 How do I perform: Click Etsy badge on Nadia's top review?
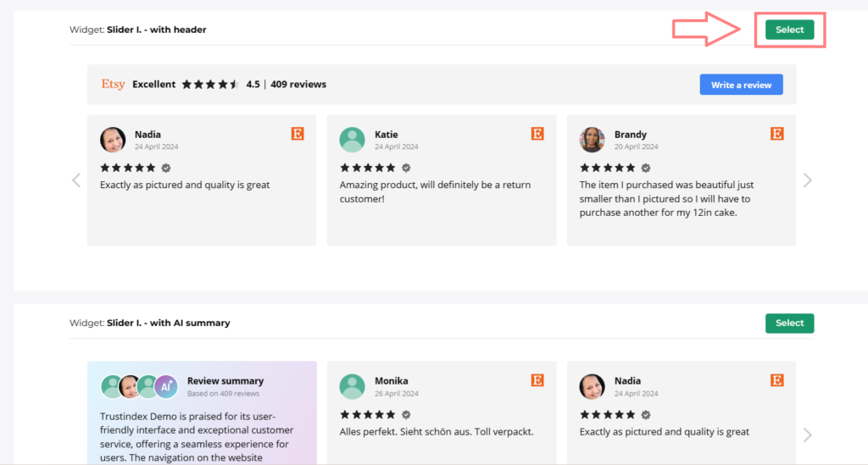tap(298, 134)
